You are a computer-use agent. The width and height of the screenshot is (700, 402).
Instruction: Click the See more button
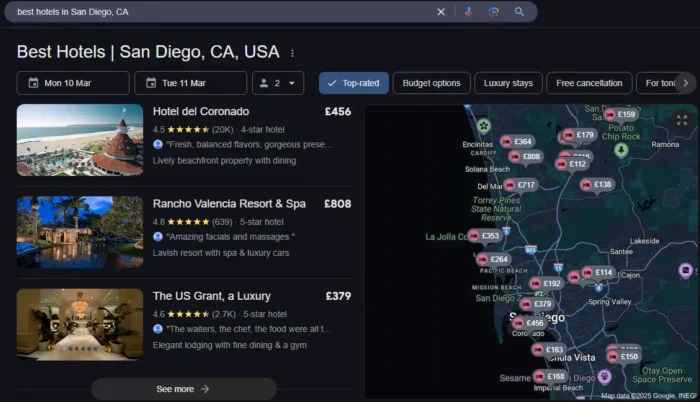183,389
